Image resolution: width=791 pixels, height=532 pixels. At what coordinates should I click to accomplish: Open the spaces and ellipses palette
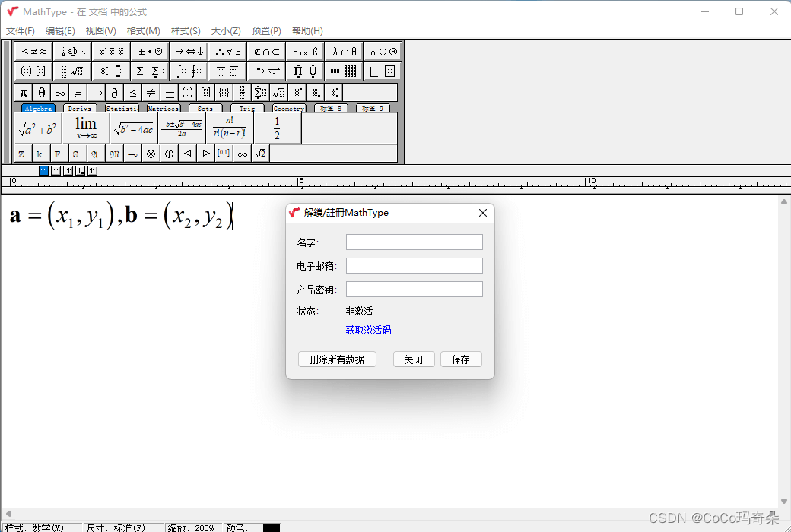click(x=73, y=52)
